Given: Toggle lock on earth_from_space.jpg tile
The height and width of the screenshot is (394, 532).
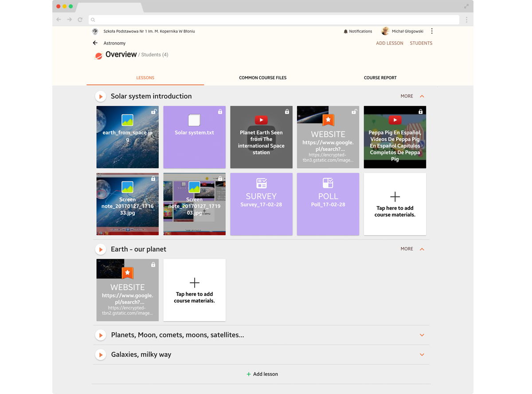Looking at the screenshot, I should (x=153, y=112).
